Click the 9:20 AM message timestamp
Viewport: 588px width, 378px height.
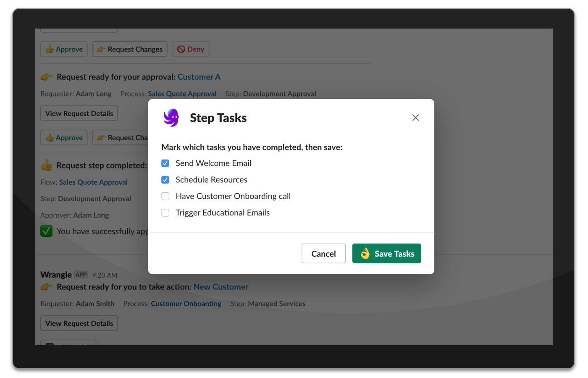click(105, 275)
